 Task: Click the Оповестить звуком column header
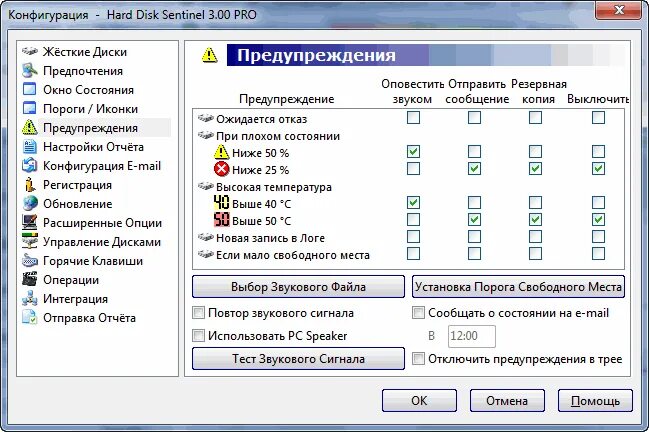click(x=413, y=91)
